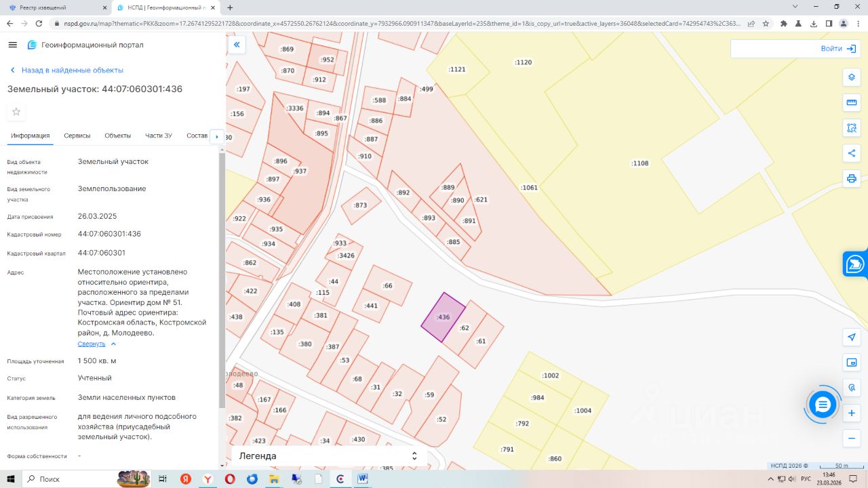Open Task View on taskbar
The height and width of the screenshot is (488, 868).
(163, 479)
